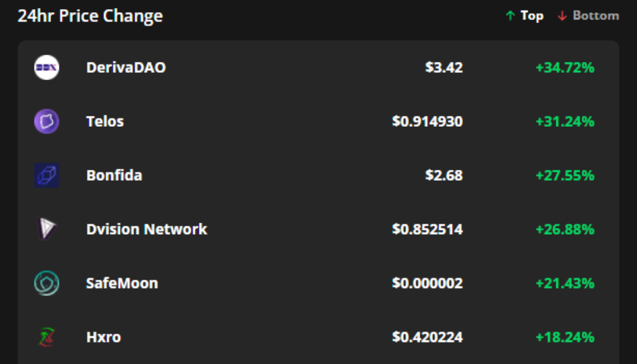The height and width of the screenshot is (364, 637).
Task: Open the Bonfida name link
Action: (x=114, y=175)
